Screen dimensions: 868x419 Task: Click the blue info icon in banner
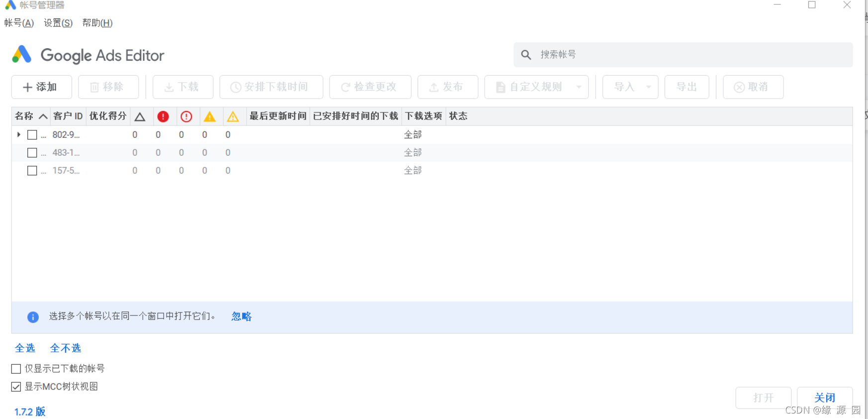(33, 317)
